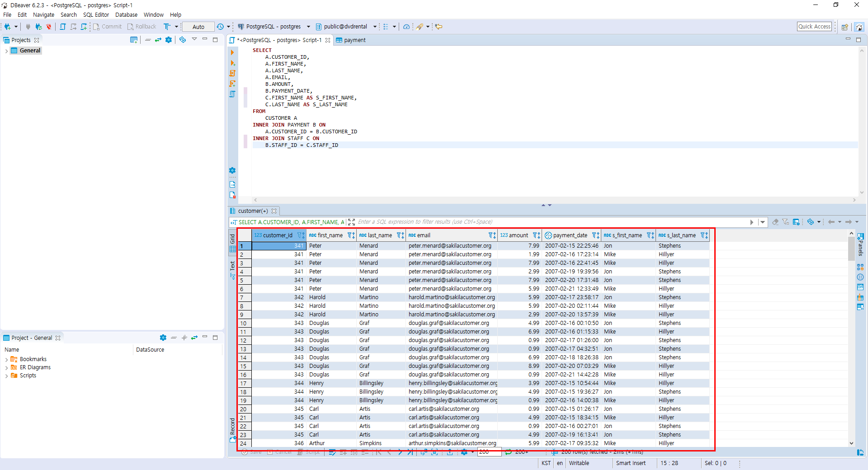
Task: Click the last row navigation icon
Action: pyautogui.click(x=410, y=452)
